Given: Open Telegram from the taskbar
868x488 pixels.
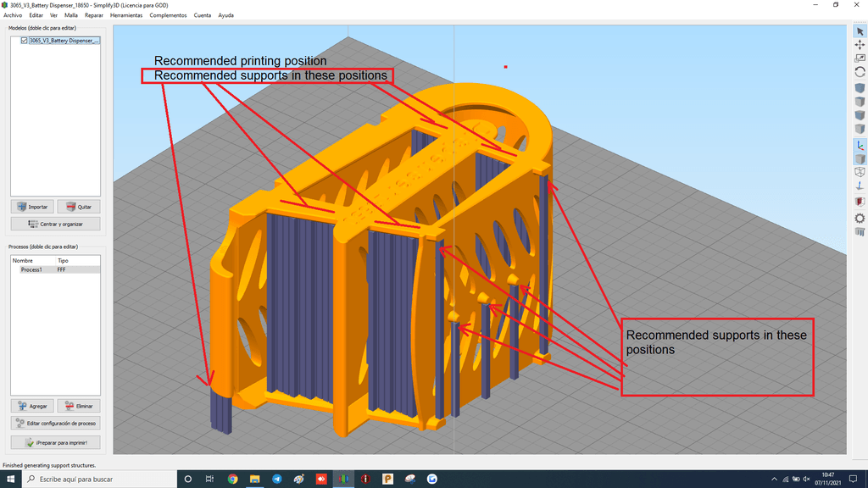Looking at the screenshot, I should click(277, 480).
